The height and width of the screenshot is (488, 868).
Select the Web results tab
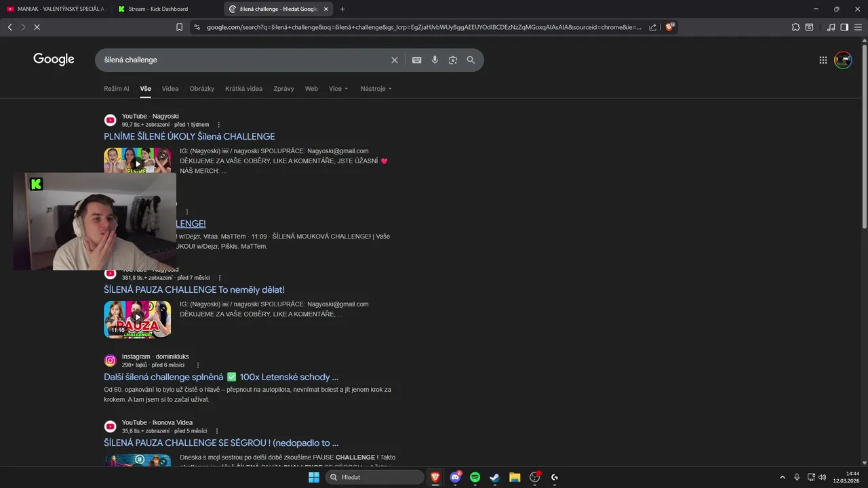[311, 89]
